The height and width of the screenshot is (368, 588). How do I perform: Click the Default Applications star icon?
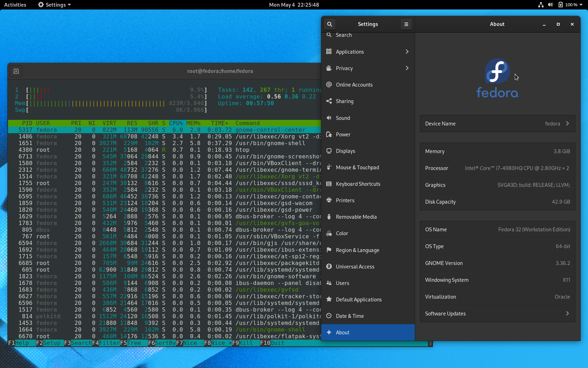coord(329,299)
